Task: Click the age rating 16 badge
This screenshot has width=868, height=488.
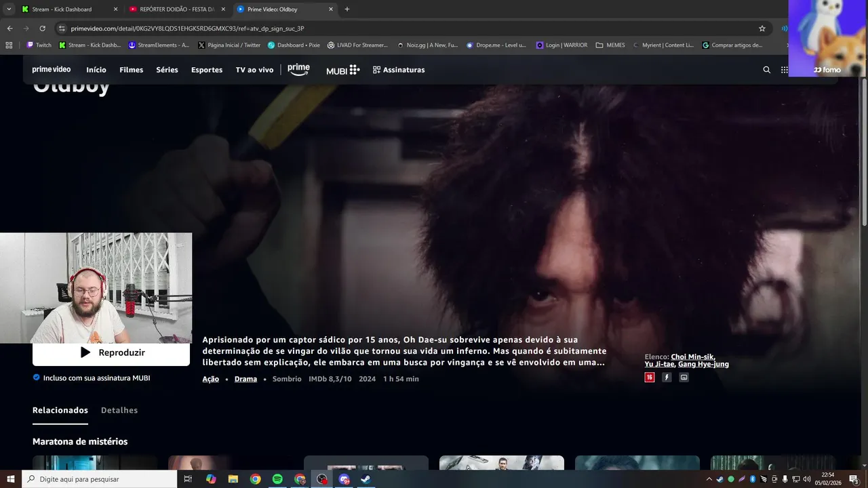Action: [x=650, y=378]
